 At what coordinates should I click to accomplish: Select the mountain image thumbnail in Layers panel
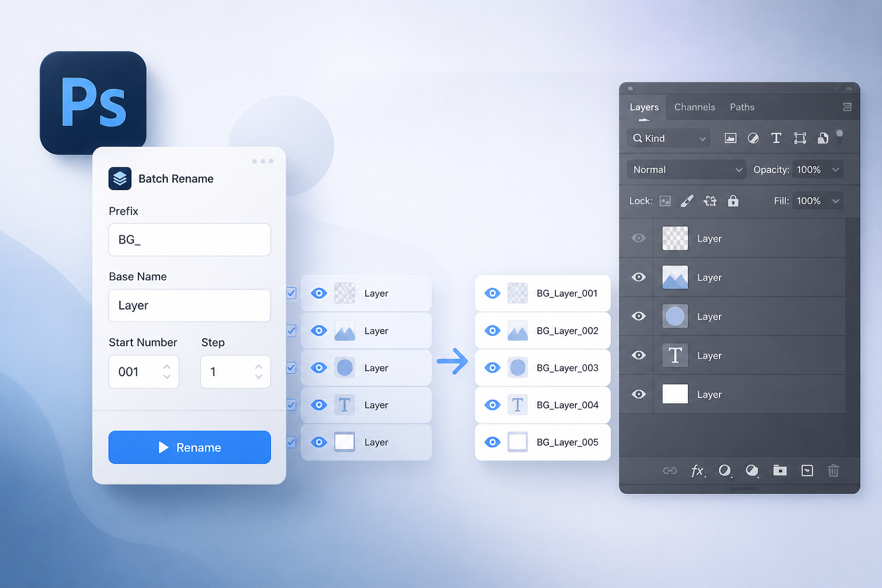[x=675, y=277]
